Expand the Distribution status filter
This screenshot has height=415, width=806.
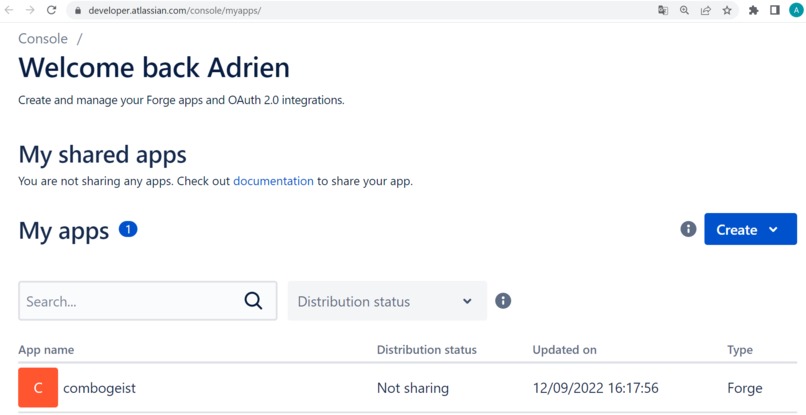[387, 301]
